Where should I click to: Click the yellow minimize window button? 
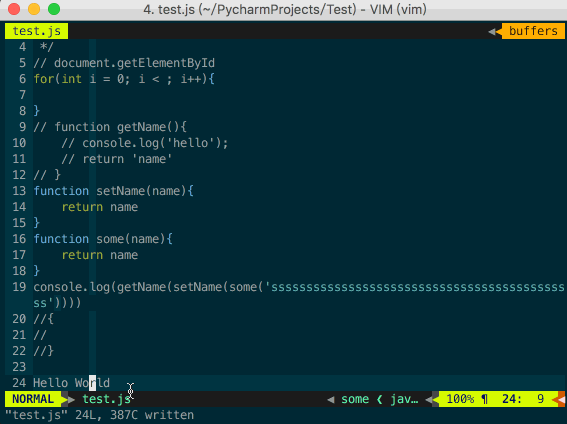point(34,9)
